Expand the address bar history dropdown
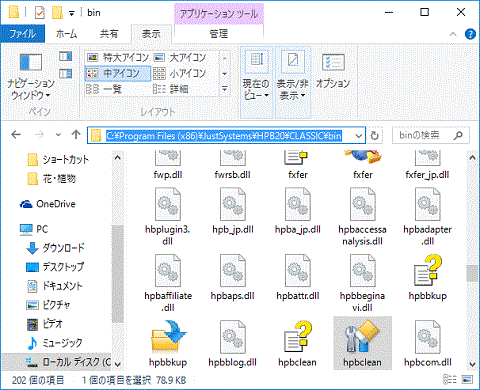 coord(358,136)
